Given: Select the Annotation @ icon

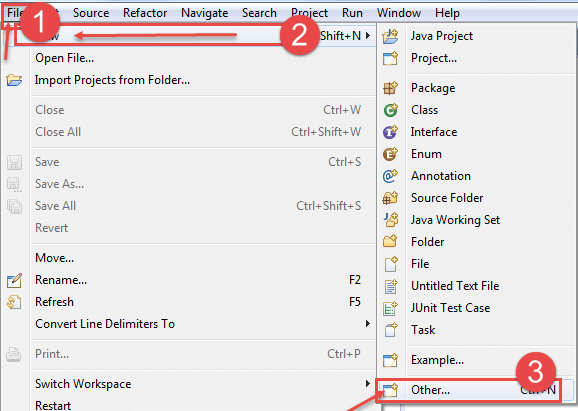Looking at the screenshot, I should tap(390, 176).
